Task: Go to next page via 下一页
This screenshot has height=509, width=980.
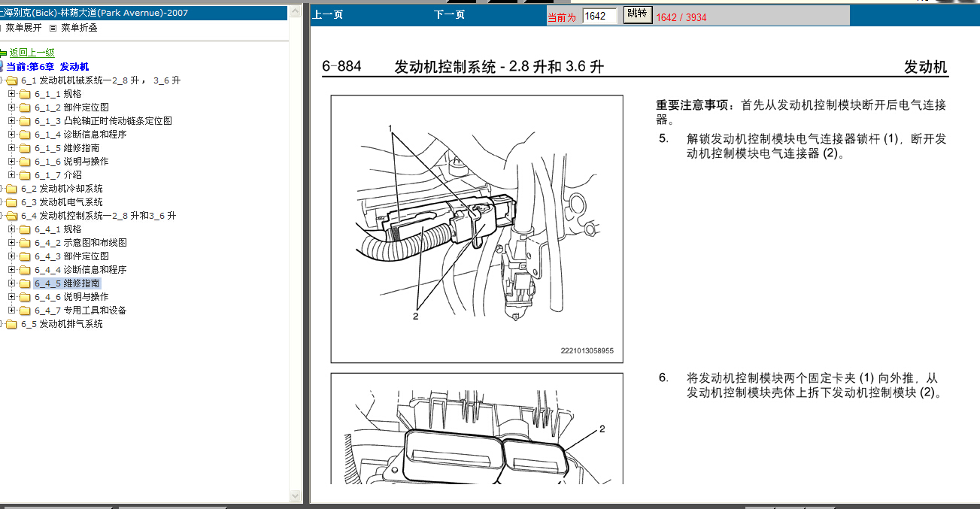Action: [x=450, y=15]
